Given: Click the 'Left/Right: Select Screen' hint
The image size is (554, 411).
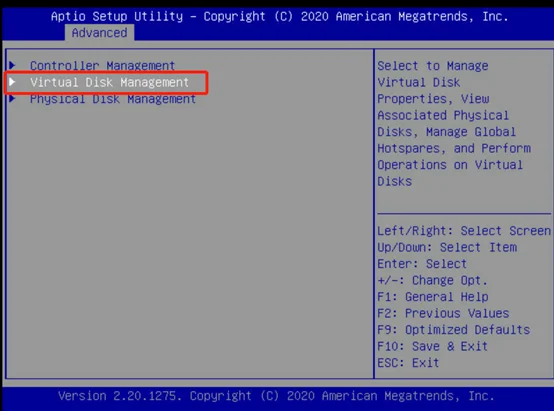Looking at the screenshot, I should coord(464,231).
